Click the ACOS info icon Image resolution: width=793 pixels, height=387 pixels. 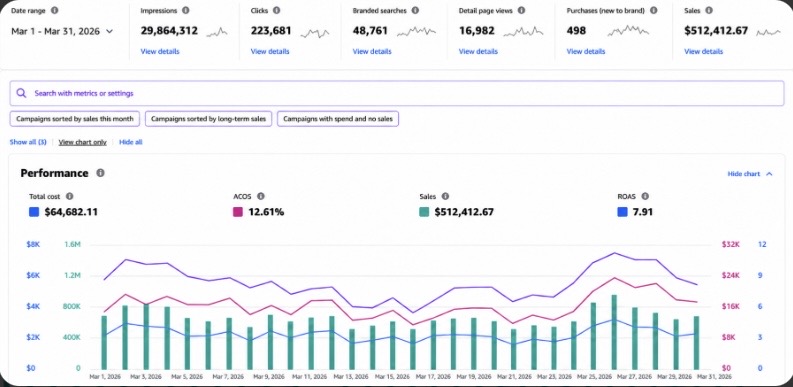[260, 196]
